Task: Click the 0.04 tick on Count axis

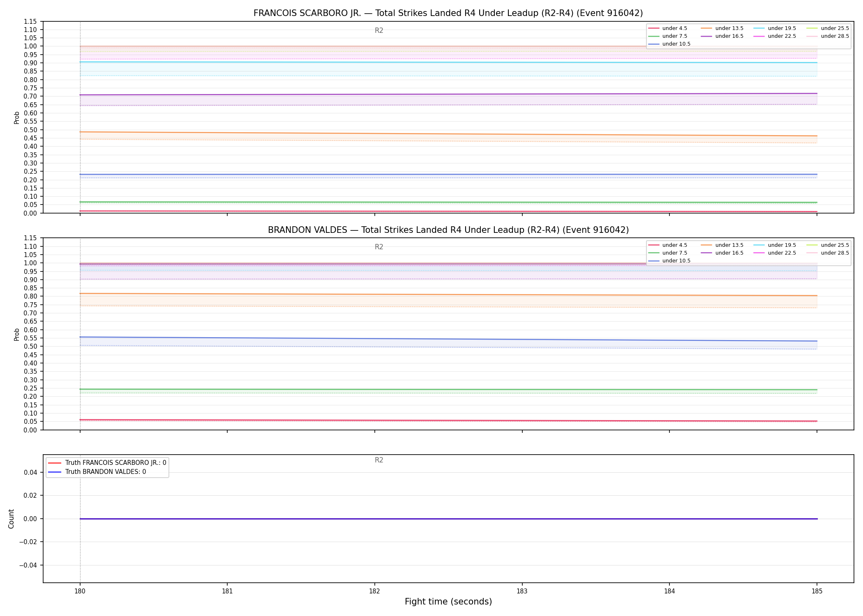Action: coord(30,472)
